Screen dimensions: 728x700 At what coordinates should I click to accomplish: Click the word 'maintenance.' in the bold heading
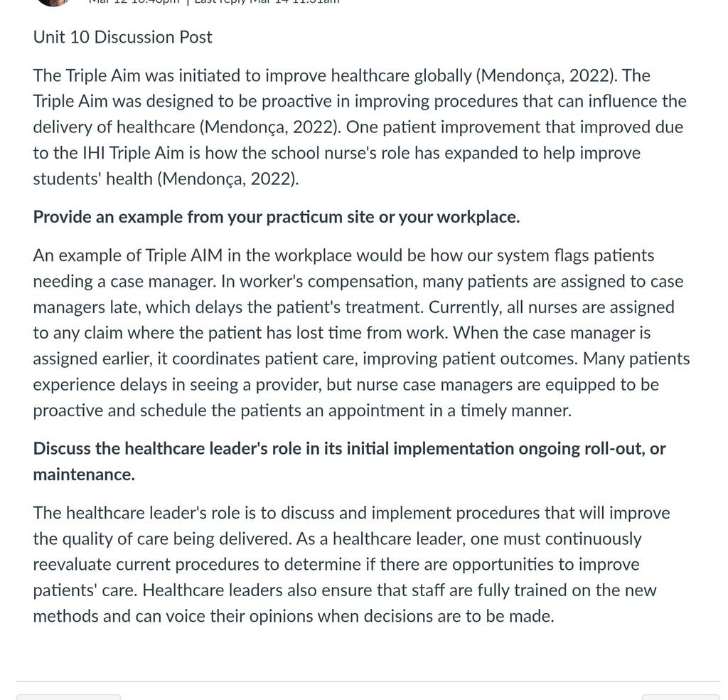coord(84,474)
